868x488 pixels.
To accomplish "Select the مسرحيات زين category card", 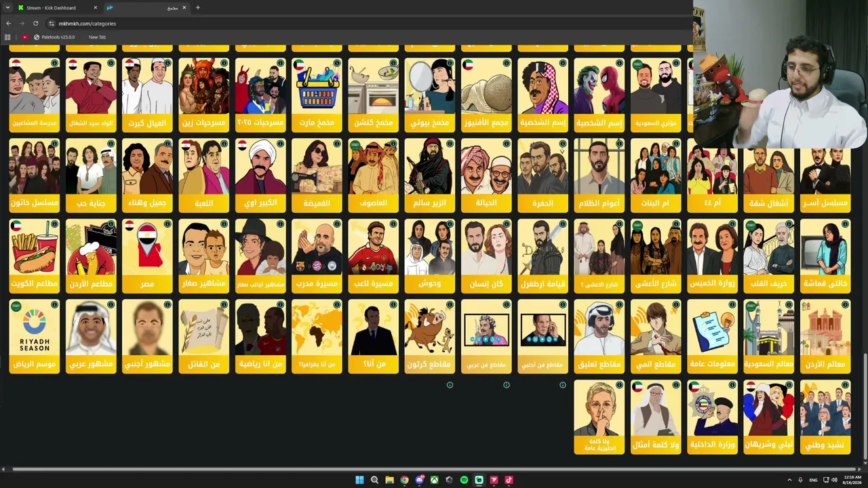I will point(204,94).
